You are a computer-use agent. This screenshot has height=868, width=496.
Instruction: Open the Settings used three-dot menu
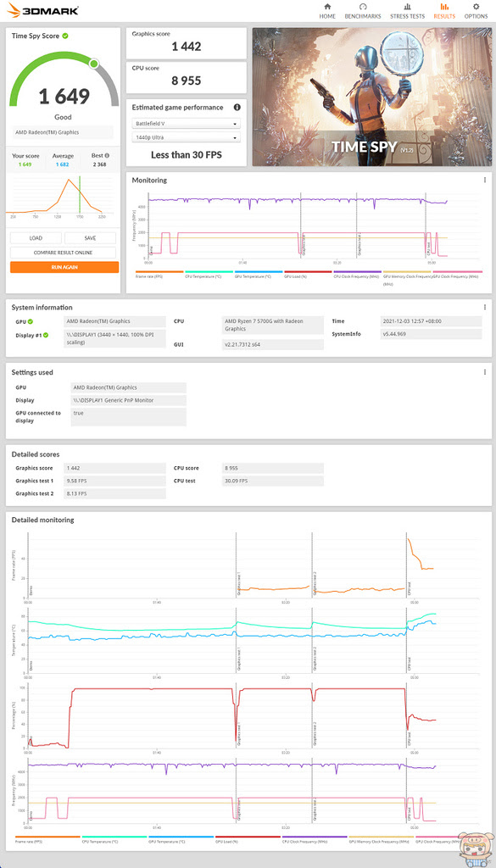click(x=485, y=372)
